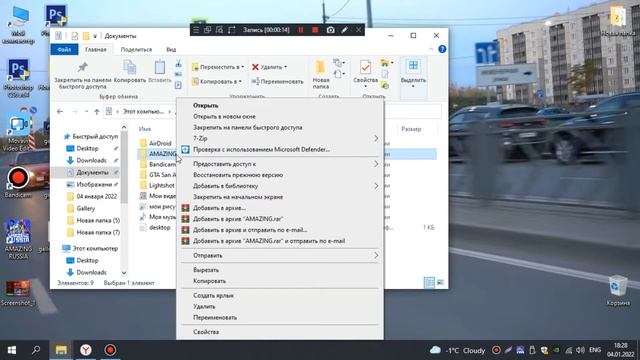Click Bandicam icon on the taskbar

[110, 350]
